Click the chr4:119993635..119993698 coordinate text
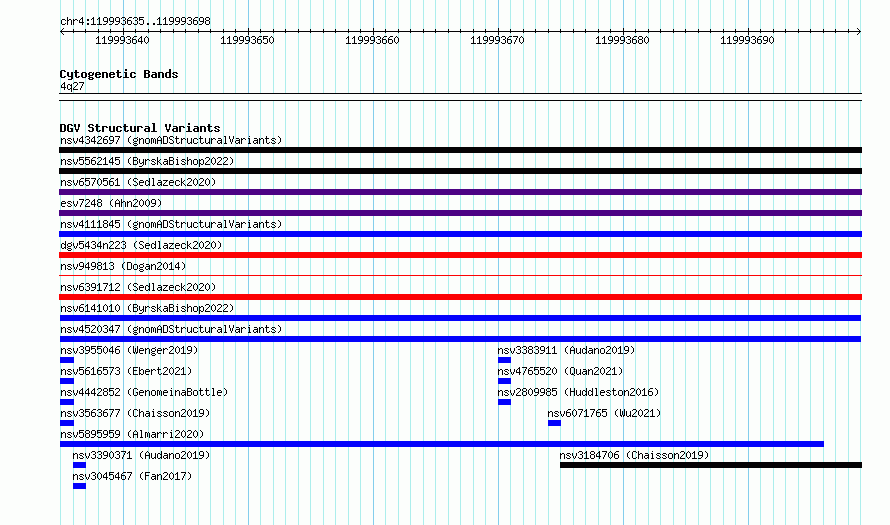 tap(135, 21)
